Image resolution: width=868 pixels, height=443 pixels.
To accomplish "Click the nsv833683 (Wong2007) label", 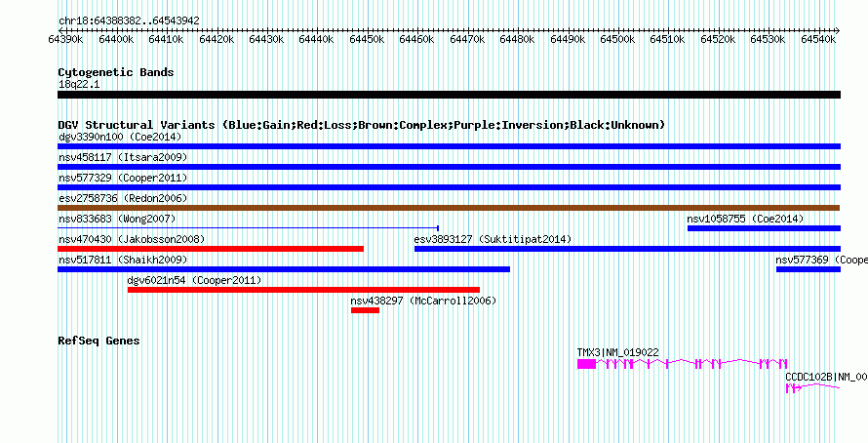I will click(117, 219).
